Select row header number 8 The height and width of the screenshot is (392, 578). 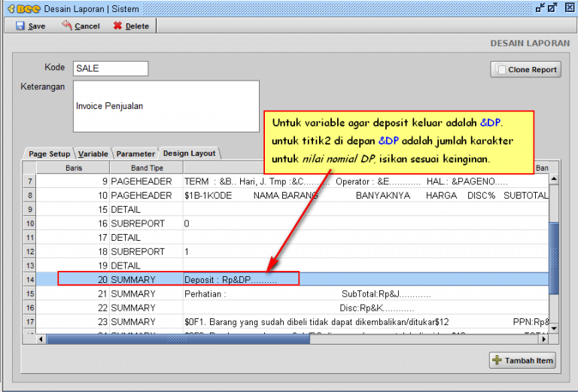tap(30, 196)
